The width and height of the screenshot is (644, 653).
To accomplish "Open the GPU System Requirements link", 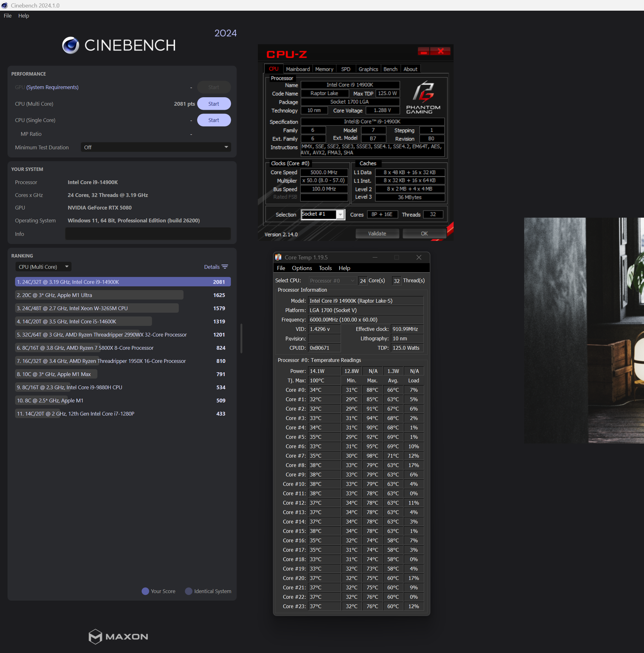I will pyautogui.click(x=52, y=87).
